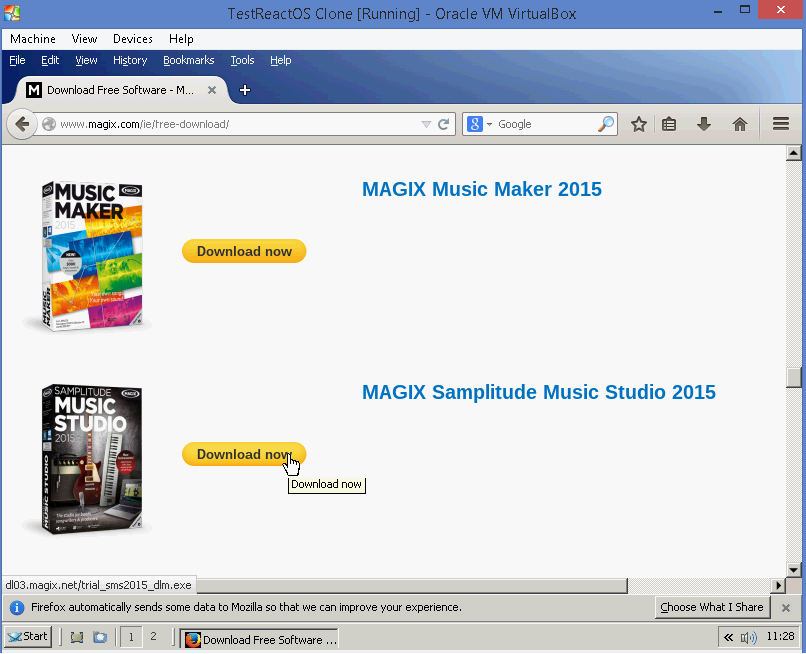
Task: Open the Firefox Tools menu
Action: point(242,60)
